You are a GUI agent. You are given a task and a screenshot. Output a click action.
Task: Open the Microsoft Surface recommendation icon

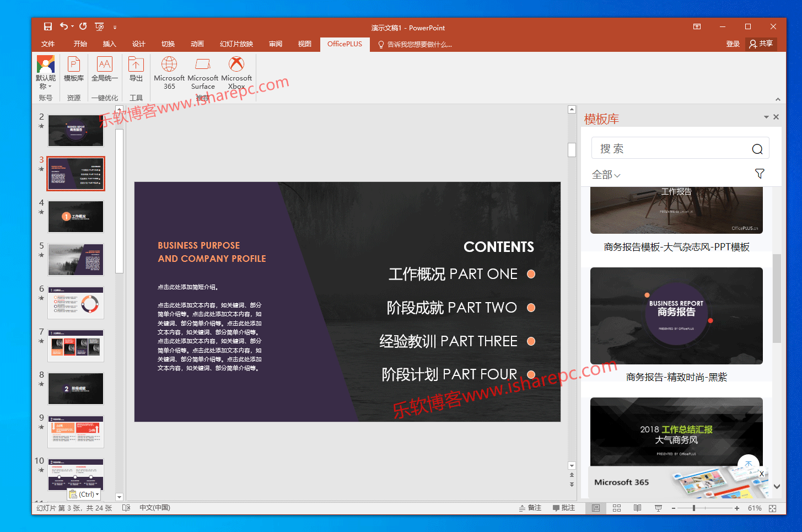point(203,72)
